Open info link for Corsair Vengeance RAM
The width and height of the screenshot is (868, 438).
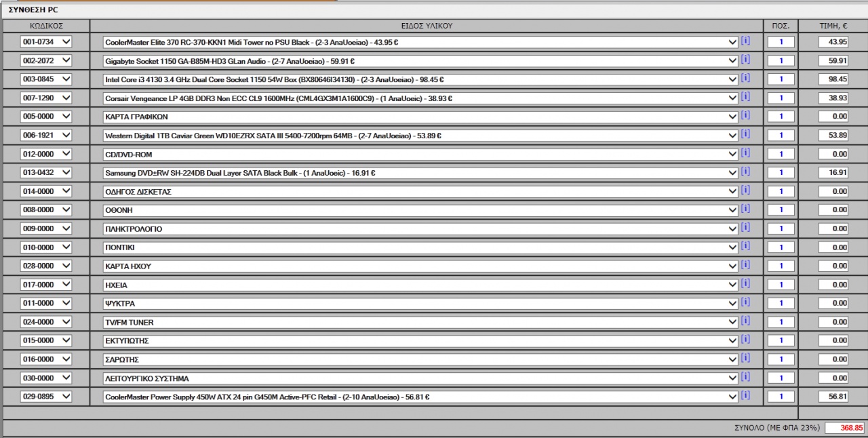pyautogui.click(x=745, y=97)
